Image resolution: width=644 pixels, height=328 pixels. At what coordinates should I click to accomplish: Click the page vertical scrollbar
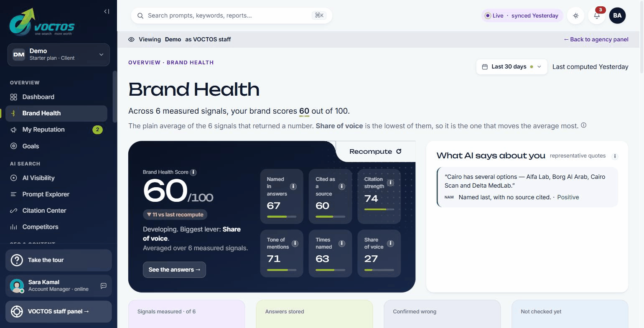[642, 38]
